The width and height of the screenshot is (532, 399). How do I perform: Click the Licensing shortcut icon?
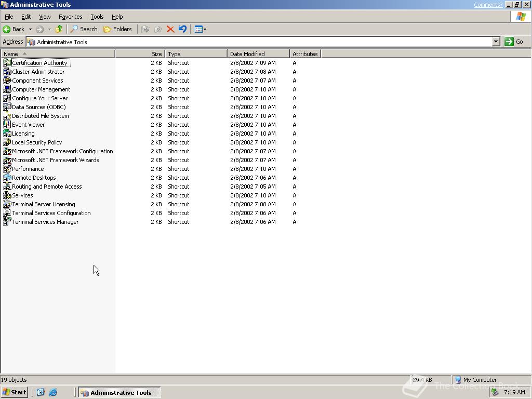tap(7, 134)
